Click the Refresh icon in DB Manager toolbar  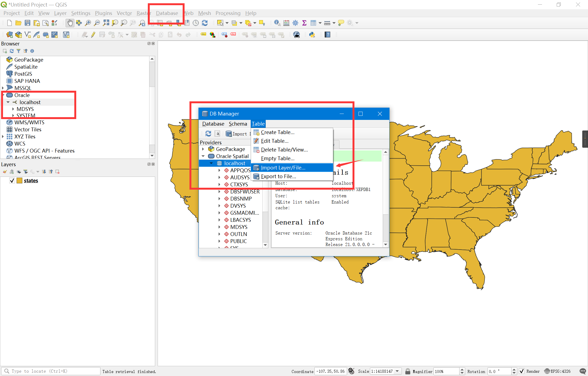click(208, 134)
